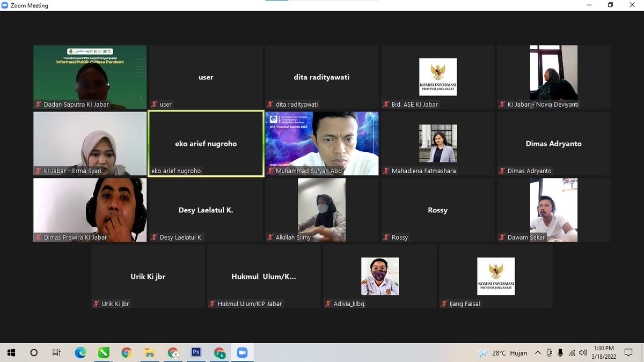Select the muted mic icon beside Rossy
Screen dimensions: 644x362
[386, 238]
